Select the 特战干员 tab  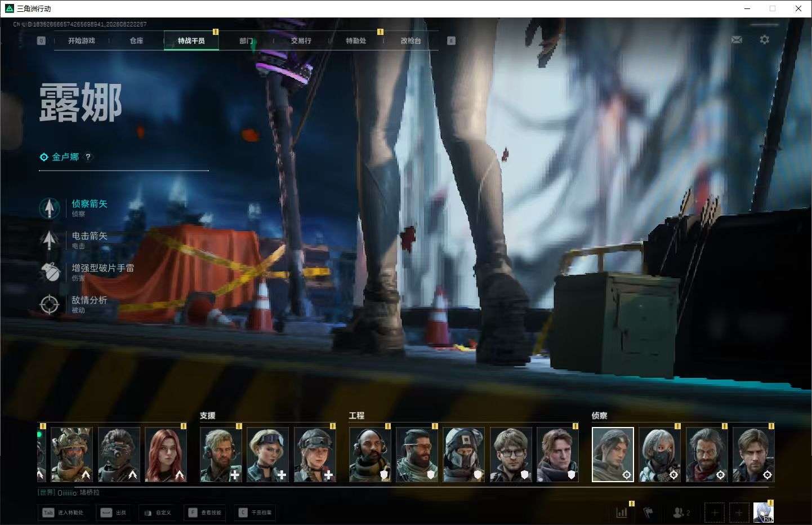[191, 41]
